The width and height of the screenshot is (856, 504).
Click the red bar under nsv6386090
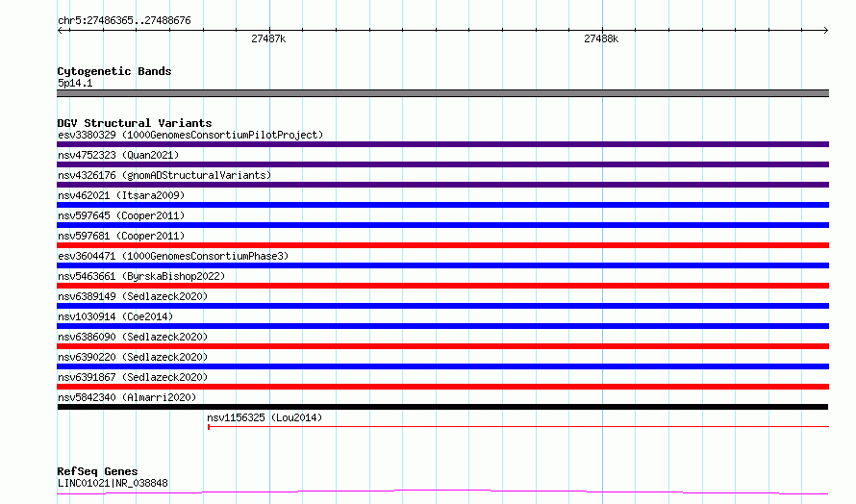point(442,346)
